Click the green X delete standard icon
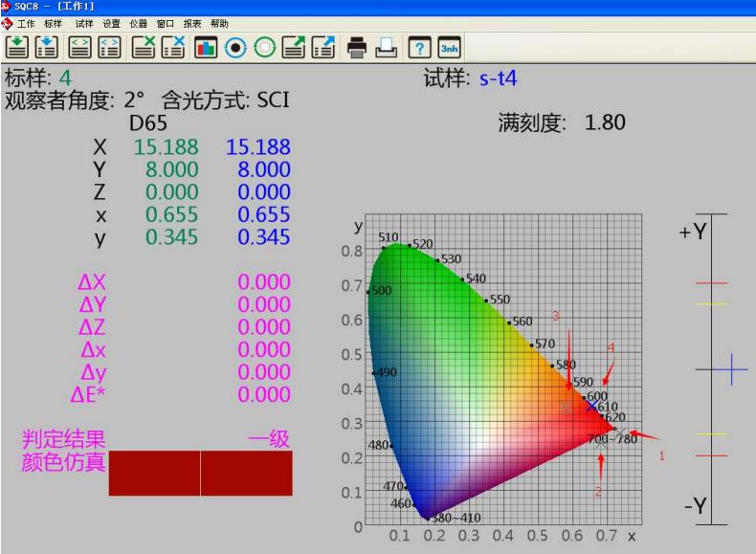Image resolution: width=756 pixels, height=554 pixels. [x=144, y=47]
